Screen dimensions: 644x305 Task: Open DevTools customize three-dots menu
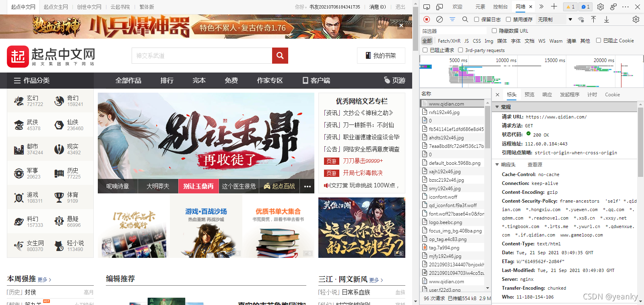(x=625, y=7)
